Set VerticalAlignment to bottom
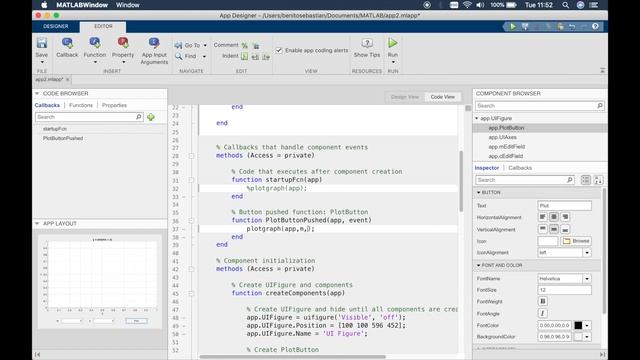The image size is (640, 360). click(x=565, y=229)
